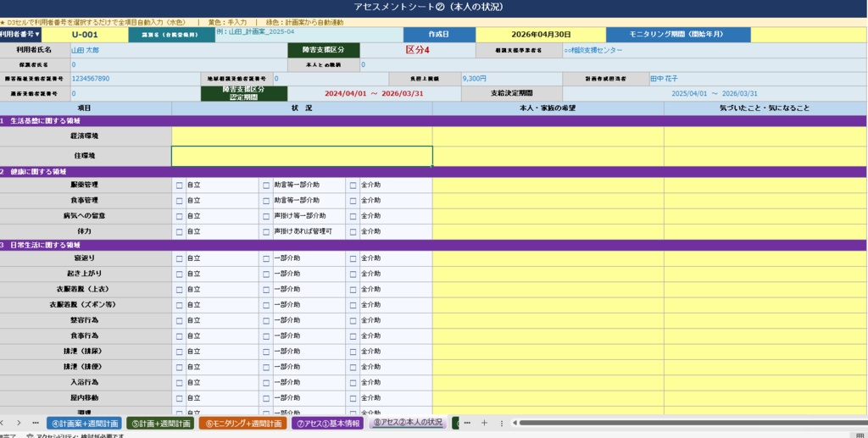Click the 住環境 状況 input cell
The image size is (868, 438).
[x=302, y=156]
